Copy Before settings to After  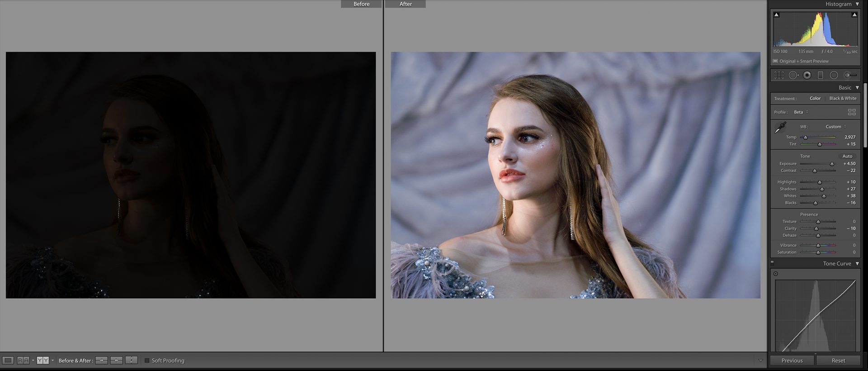[101, 361]
